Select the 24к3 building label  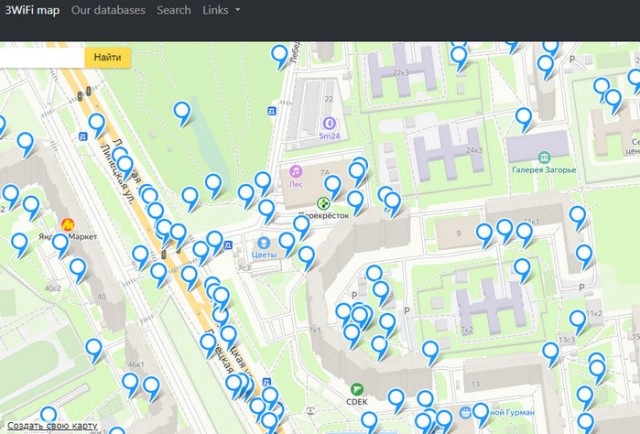point(474,150)
